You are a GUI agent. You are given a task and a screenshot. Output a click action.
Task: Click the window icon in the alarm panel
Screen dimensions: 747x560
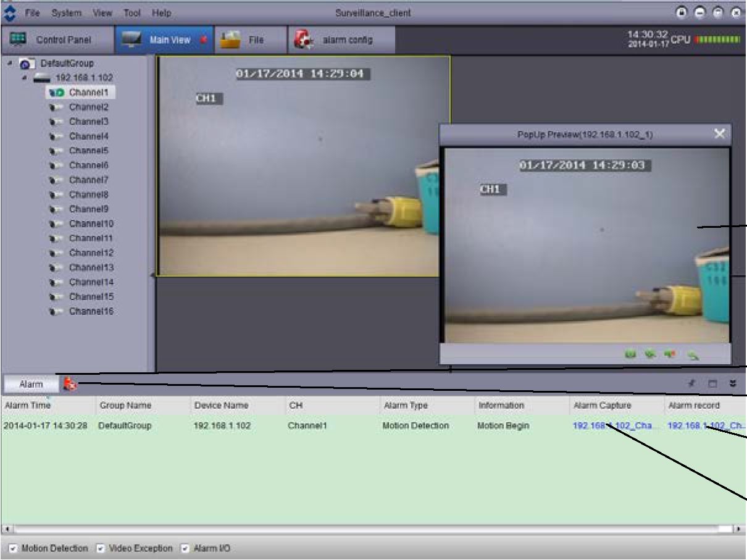712,384
